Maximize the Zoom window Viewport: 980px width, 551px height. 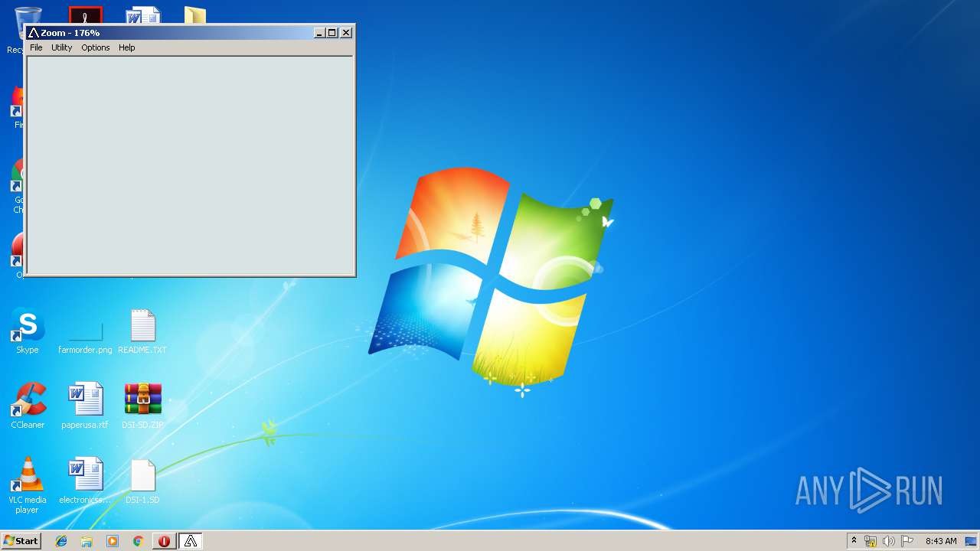tap(332, 33)
